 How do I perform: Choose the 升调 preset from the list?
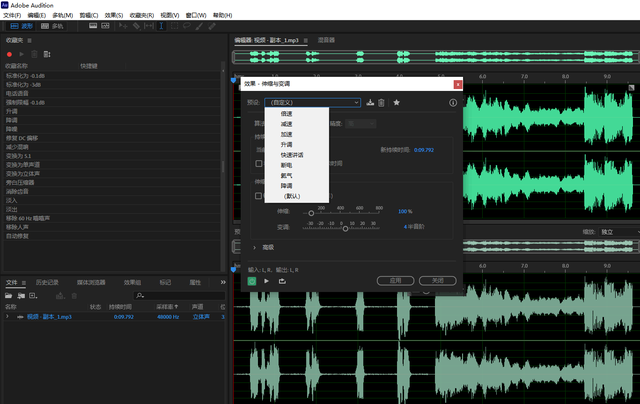tap(297, 144)
